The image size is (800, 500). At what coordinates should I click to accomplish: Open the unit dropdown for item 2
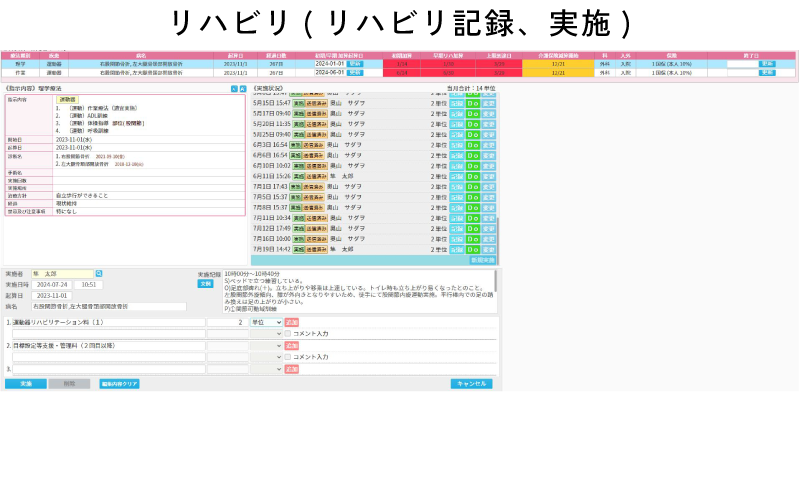(265, 346)
